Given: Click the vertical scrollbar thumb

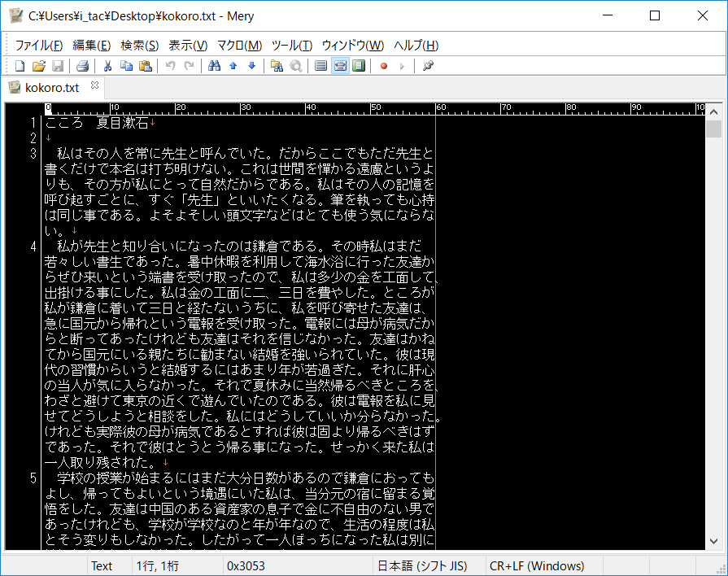Looking at the screenshot, I should (x=713, y=129).
